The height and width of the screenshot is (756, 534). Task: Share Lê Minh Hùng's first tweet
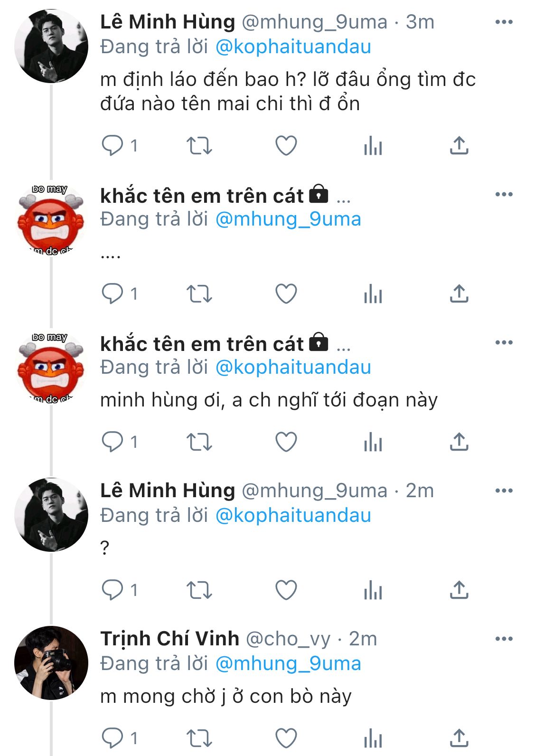(x=459, y=145)
